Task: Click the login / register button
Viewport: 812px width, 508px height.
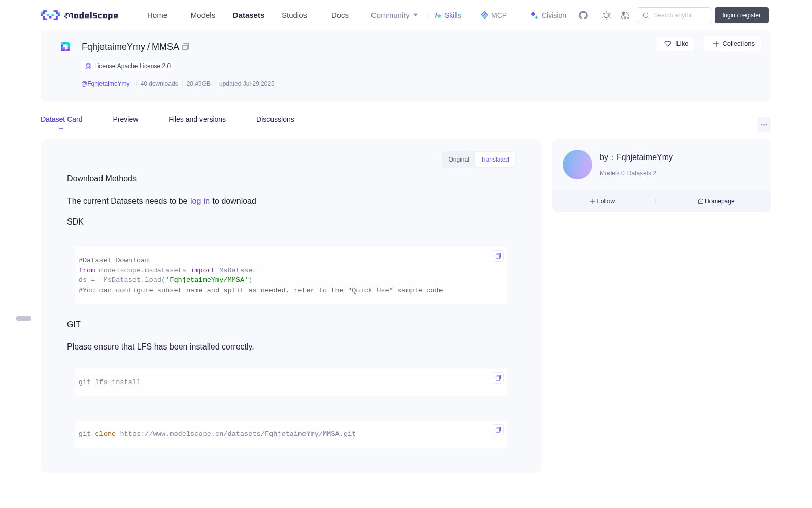Action: [x=741, y=15]
